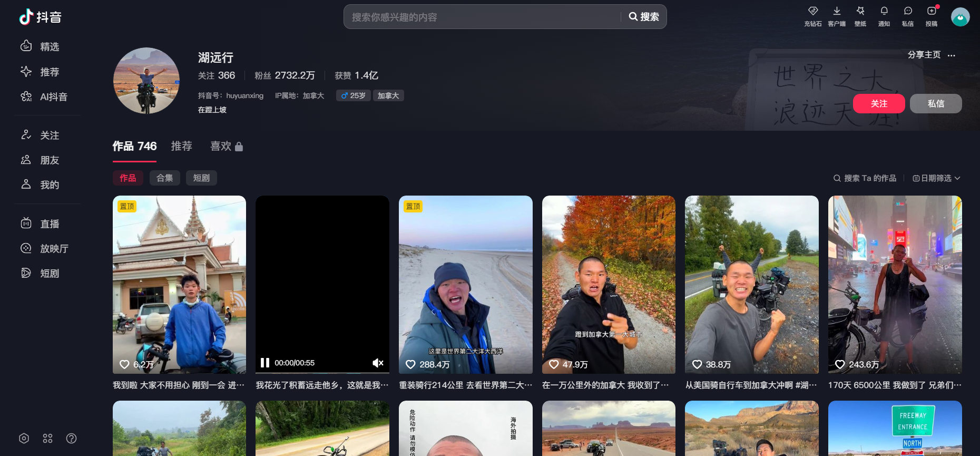This screenshot has height=456, width=980.
Task: Switch to the 推荐 profile tab
Action: (182, 146)
